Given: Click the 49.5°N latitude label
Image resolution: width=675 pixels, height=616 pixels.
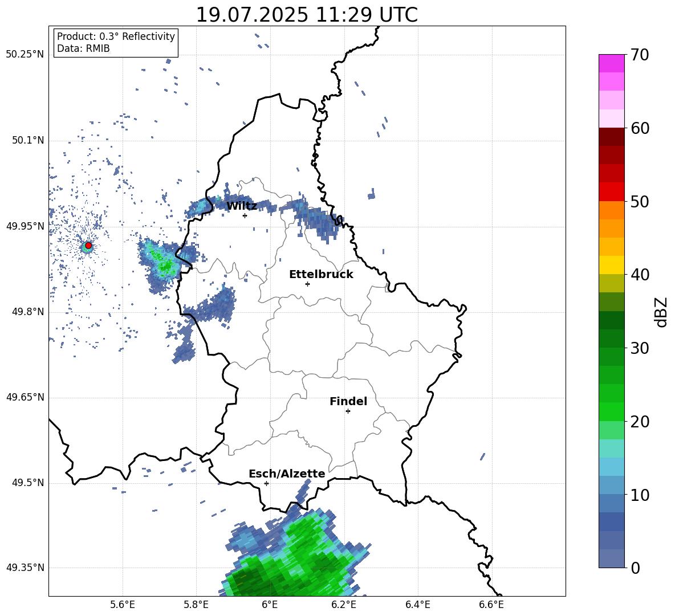Looking at the screenshot, I should 28,483.
